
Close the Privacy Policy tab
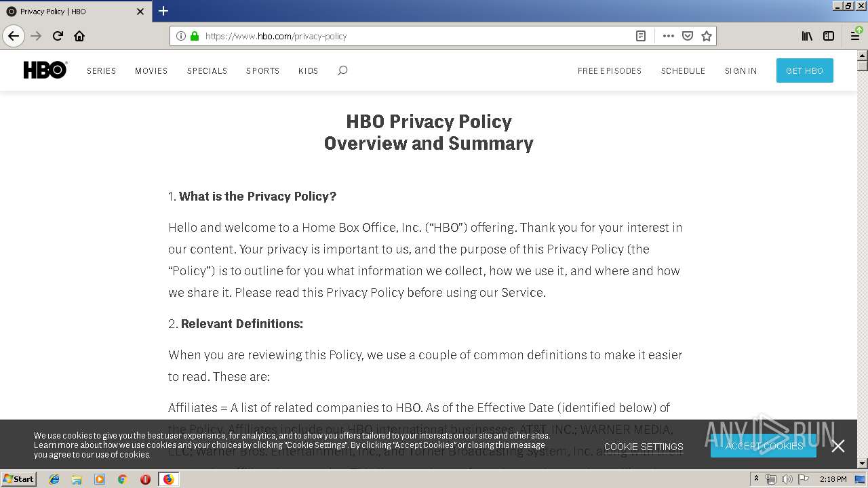coord(140,12)
